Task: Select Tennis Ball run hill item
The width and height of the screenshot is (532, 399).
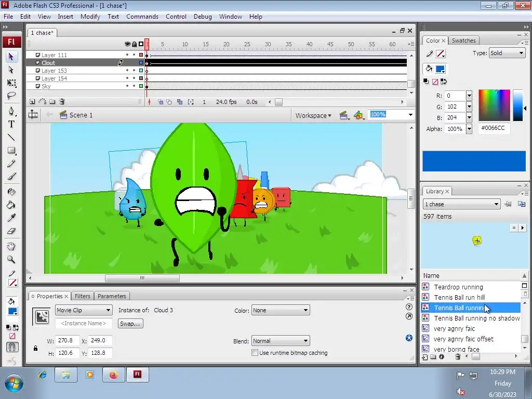Action: coord(471,298)
